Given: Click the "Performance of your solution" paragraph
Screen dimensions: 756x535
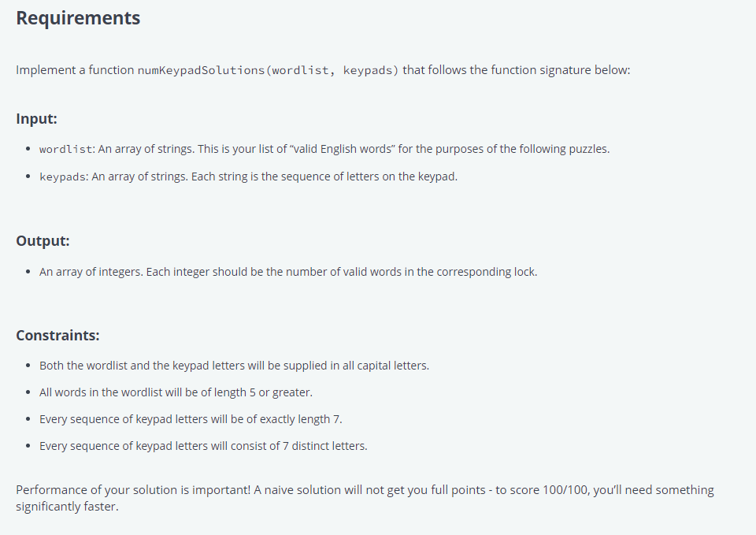Looking at the screenshot, I should (365, 498).
